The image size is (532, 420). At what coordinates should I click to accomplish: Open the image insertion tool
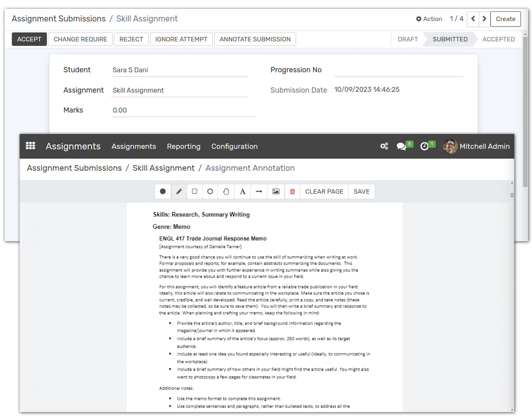(x=275, y=191)
